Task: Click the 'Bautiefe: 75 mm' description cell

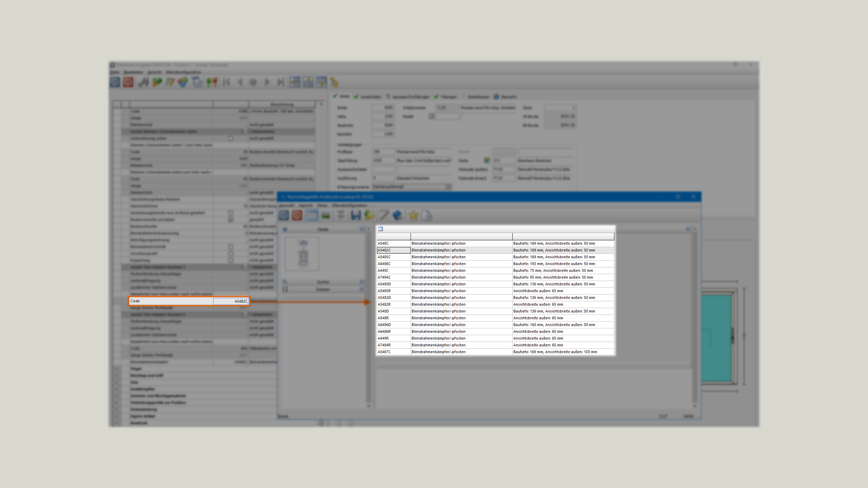Action: coord(563,270)
